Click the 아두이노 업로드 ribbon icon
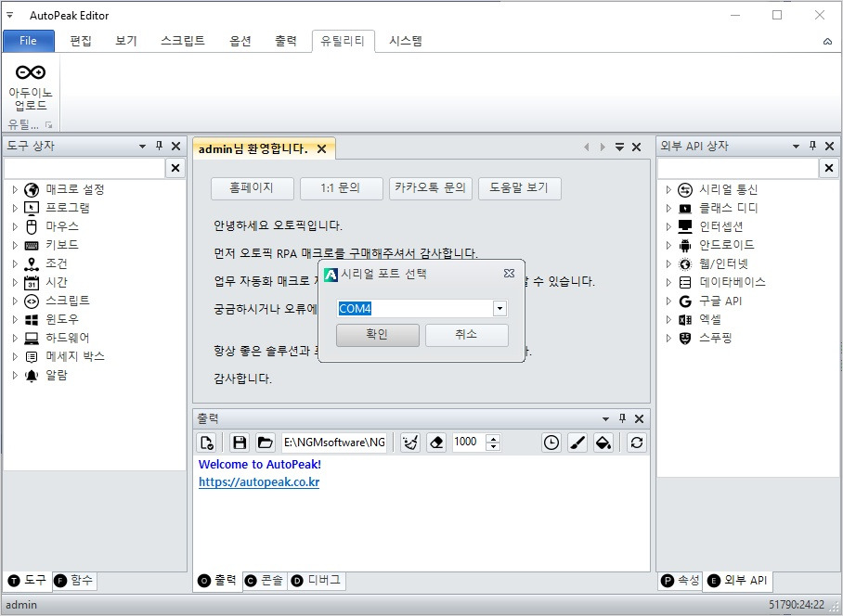Image resolution: width=843 pixels, height=616 pixels. [x=30, y=72]
